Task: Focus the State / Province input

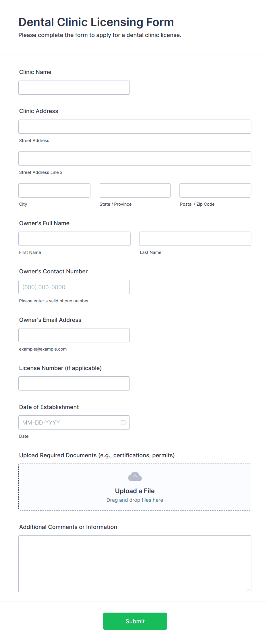Action: pyautogui.click(x=135, y=190)
